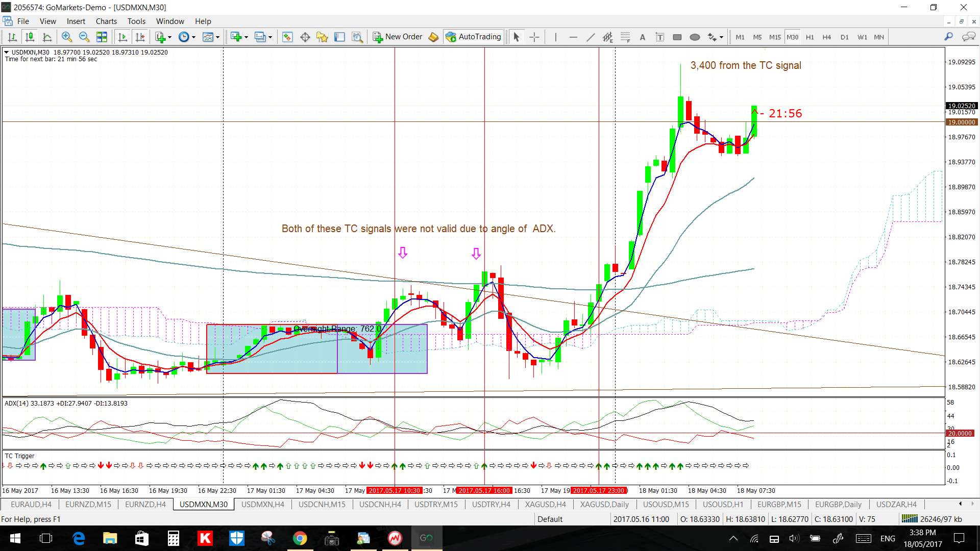
Task: Open the Charts menu
Action: [106, 21]
